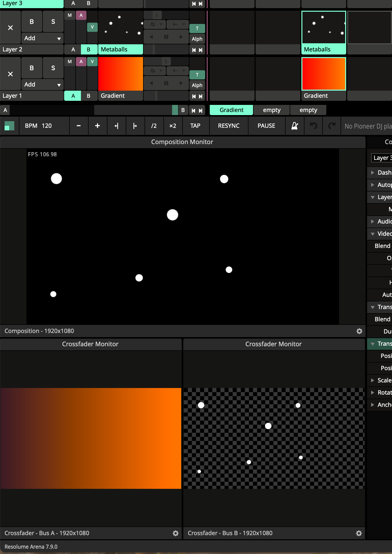Assign Layer 2 to crossfader bus A
Viewport: 392px width, 554px height.
73,49
